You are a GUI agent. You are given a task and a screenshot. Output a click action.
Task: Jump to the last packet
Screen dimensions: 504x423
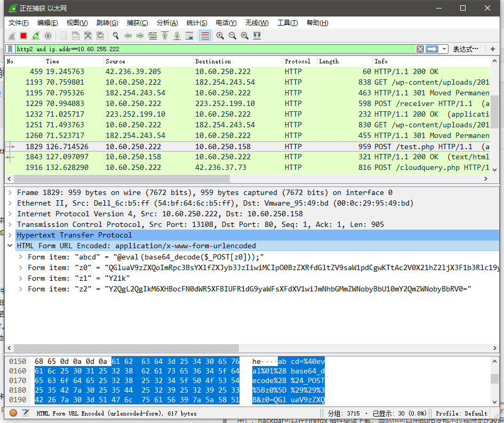tap(177, 36)
